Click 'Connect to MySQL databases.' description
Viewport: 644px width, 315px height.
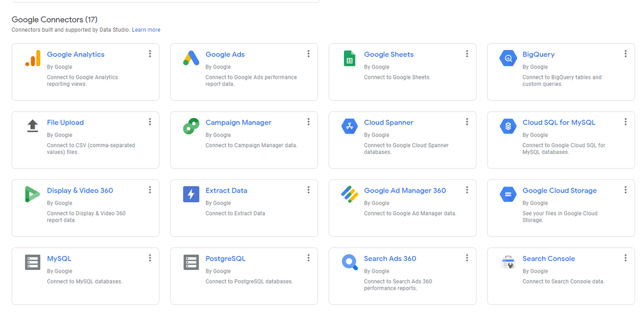coord(84,282)
